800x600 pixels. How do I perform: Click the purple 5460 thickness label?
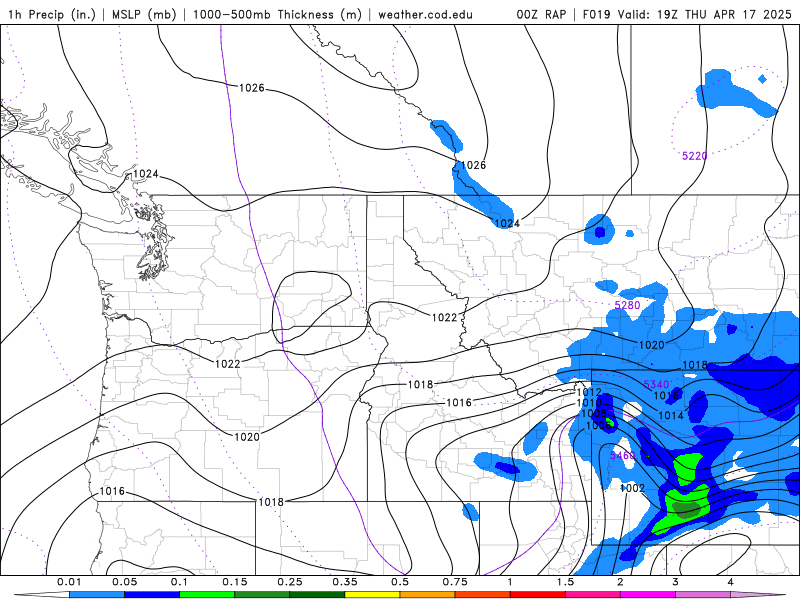(x=623, y=455)
